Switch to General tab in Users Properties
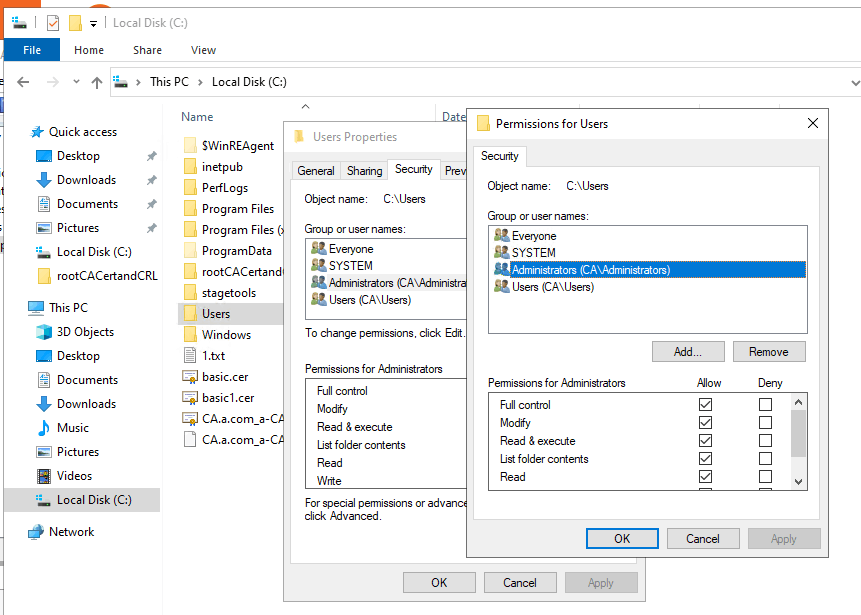The width and height of the screenshot is (861, 615). point(316,171)
